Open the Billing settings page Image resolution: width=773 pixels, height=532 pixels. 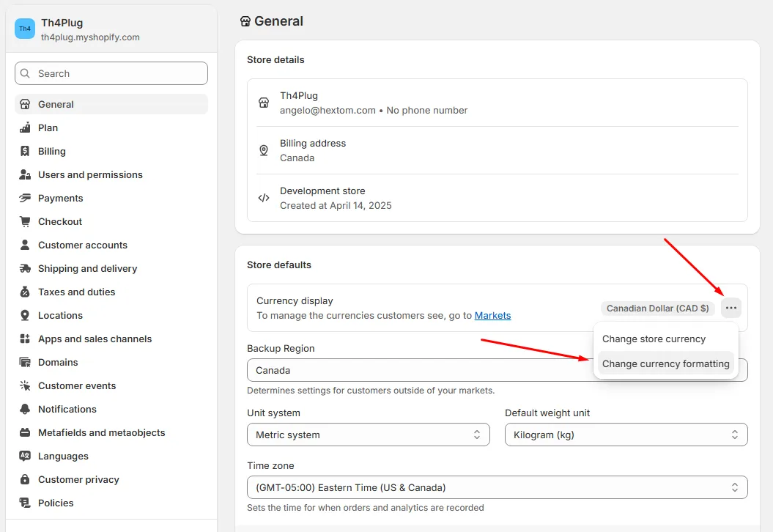(x=111, y=151)
